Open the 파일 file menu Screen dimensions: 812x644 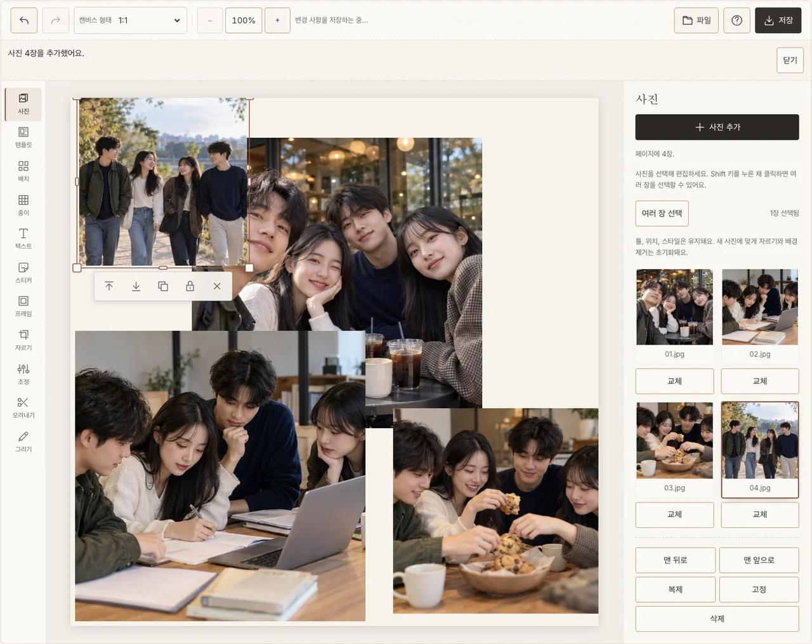tap(697, 20)
